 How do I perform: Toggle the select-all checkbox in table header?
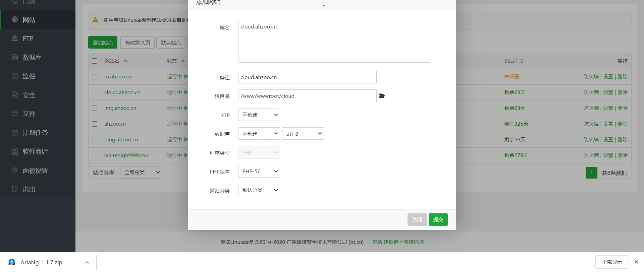(95, 61)
